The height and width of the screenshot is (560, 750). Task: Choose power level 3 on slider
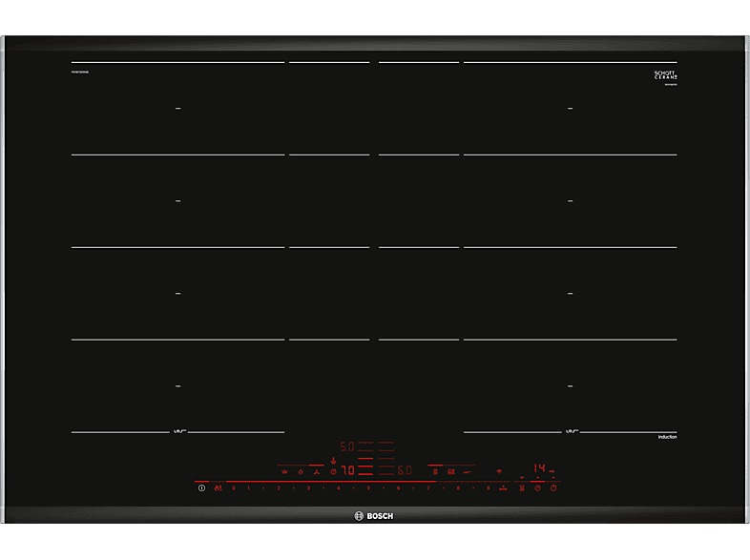click(308, 488)
